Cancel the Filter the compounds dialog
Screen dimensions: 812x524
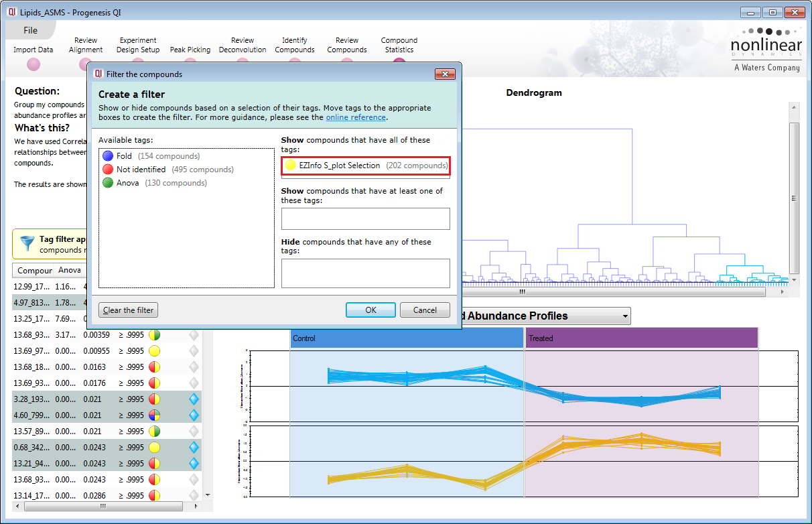(x=425, y=310)
